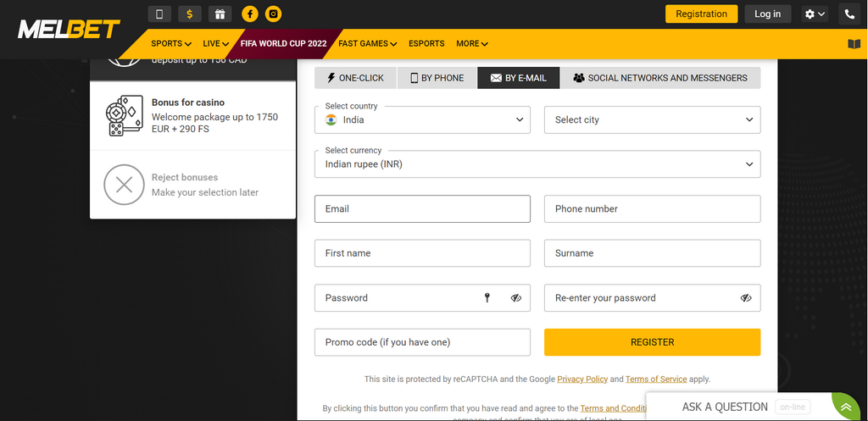Open the Select city dropdown
The width and height of the screenshot is (868, 421).
652,119
